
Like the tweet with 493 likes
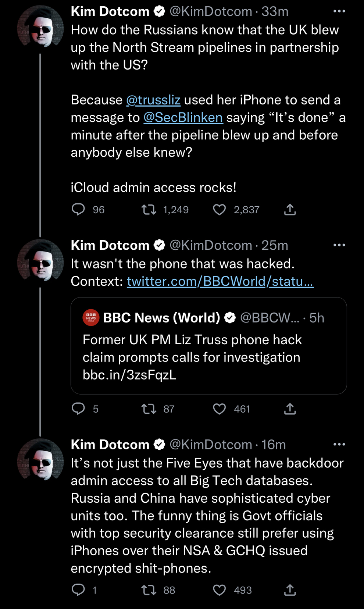pyautogui.click(x=220, y=590)
